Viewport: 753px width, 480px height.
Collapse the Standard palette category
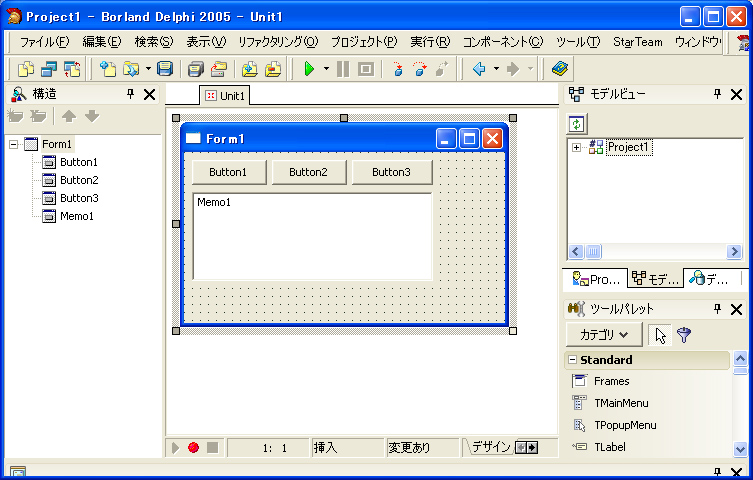click(572, 360)
